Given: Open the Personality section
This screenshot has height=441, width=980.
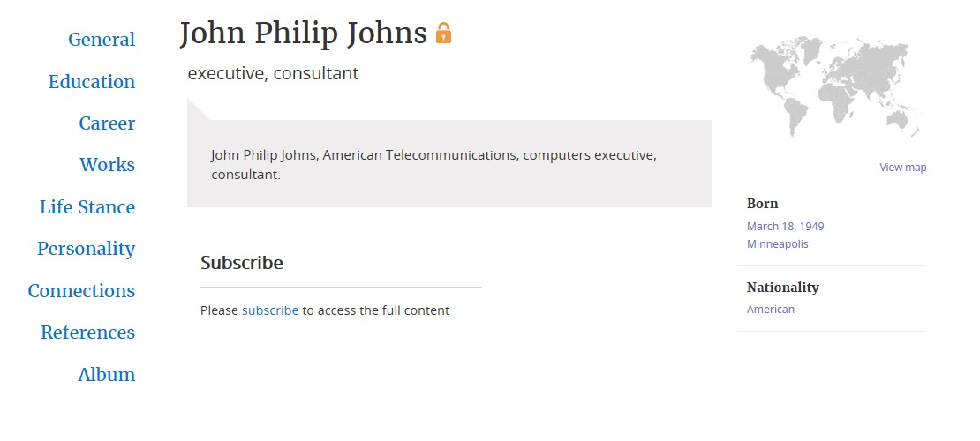Looking at the screenshot, I should [x=86, y=249].
